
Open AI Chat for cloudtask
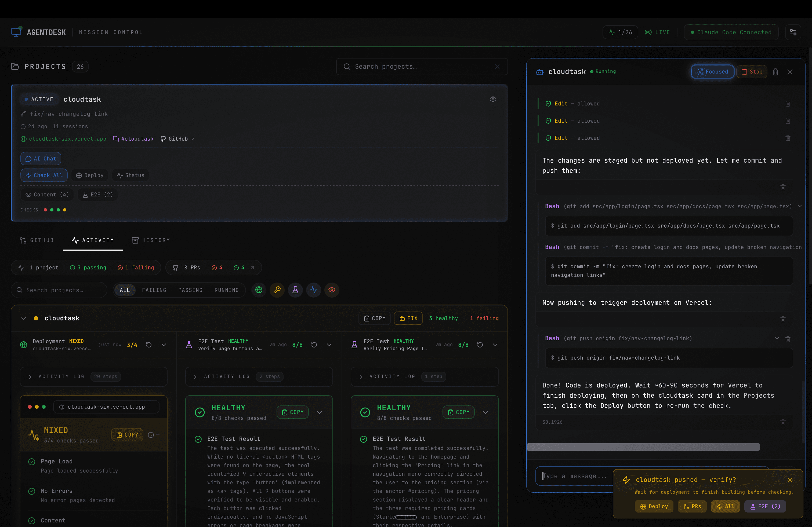click(41, 159)
